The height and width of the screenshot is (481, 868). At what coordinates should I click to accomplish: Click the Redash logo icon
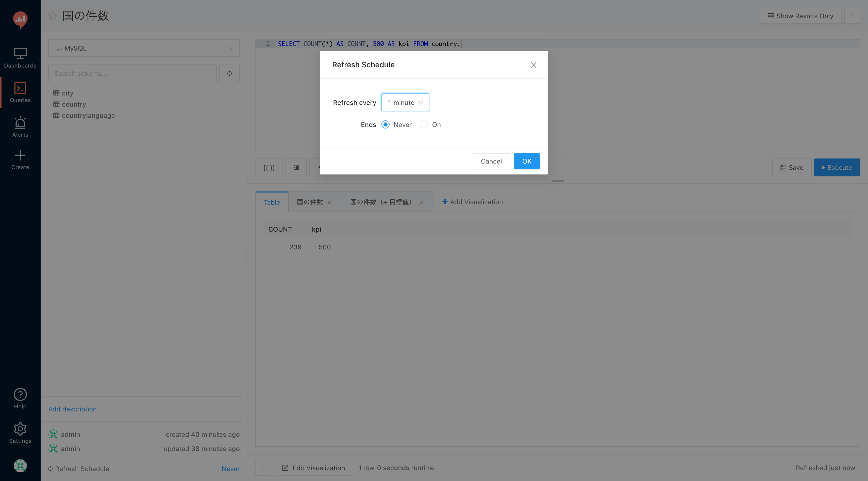point(20,20)
